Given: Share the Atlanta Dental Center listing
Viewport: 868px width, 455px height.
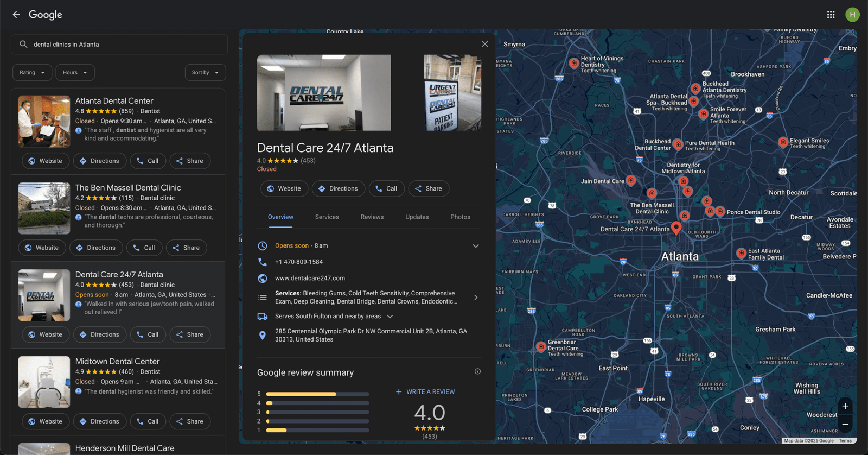Looking at the screenshot, I should [x=190, y=161].
